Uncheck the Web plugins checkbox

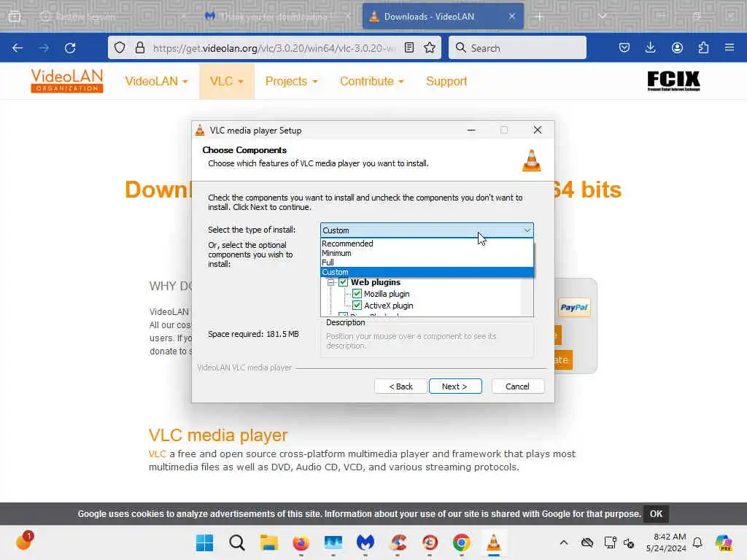[343, 282]
